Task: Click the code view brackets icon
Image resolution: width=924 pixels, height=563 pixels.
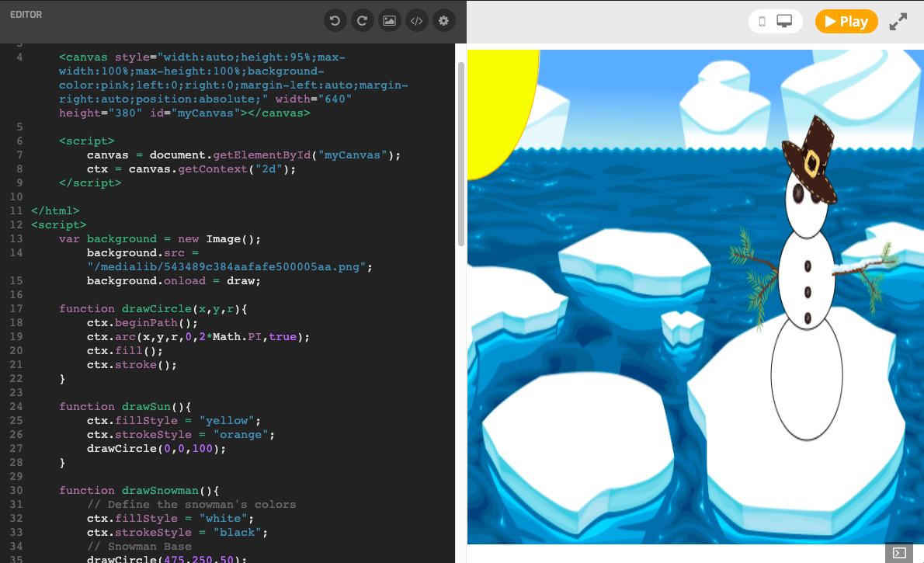Action: (x=417, y=21)
